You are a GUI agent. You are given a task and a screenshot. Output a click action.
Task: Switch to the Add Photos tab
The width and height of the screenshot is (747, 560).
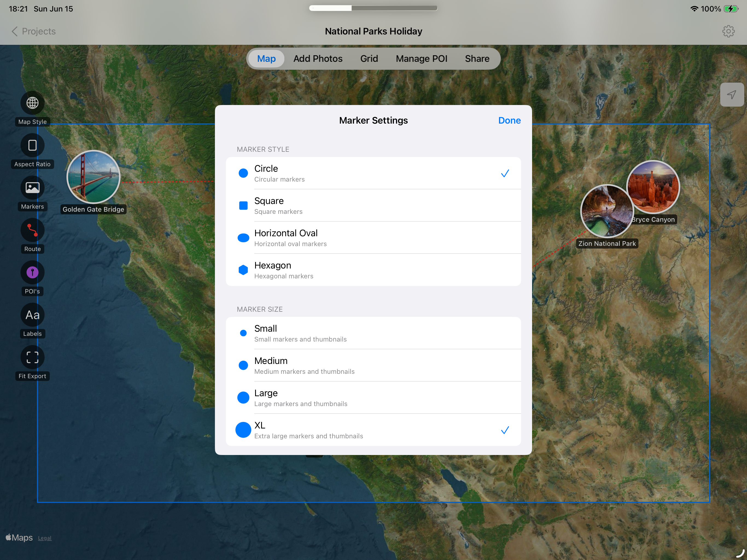318,59
